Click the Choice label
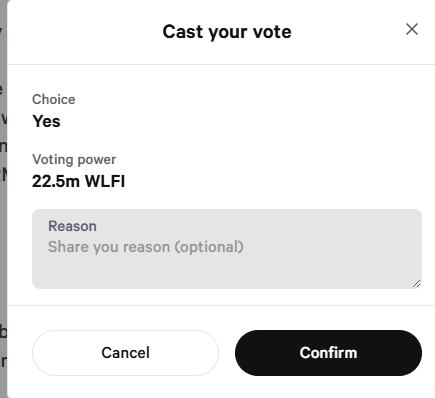Screen dimensions: 435x398 point(54,99)
